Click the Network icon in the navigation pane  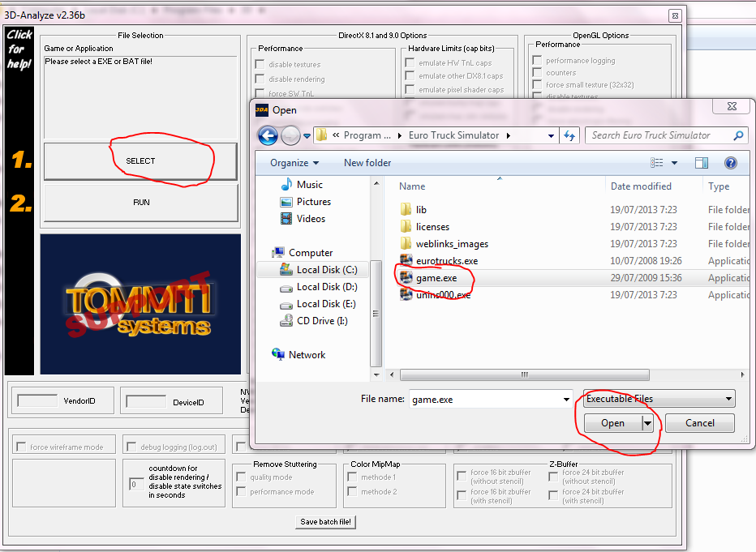[277, 354]
